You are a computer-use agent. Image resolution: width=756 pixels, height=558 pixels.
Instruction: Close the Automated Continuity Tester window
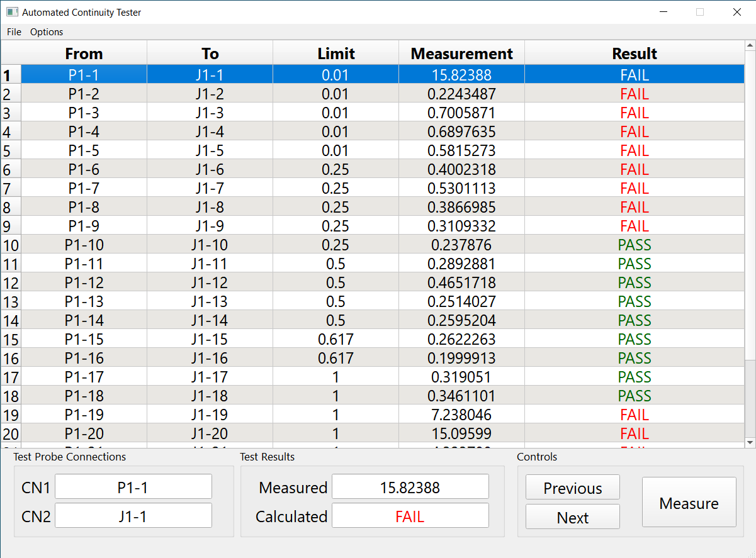736,12
